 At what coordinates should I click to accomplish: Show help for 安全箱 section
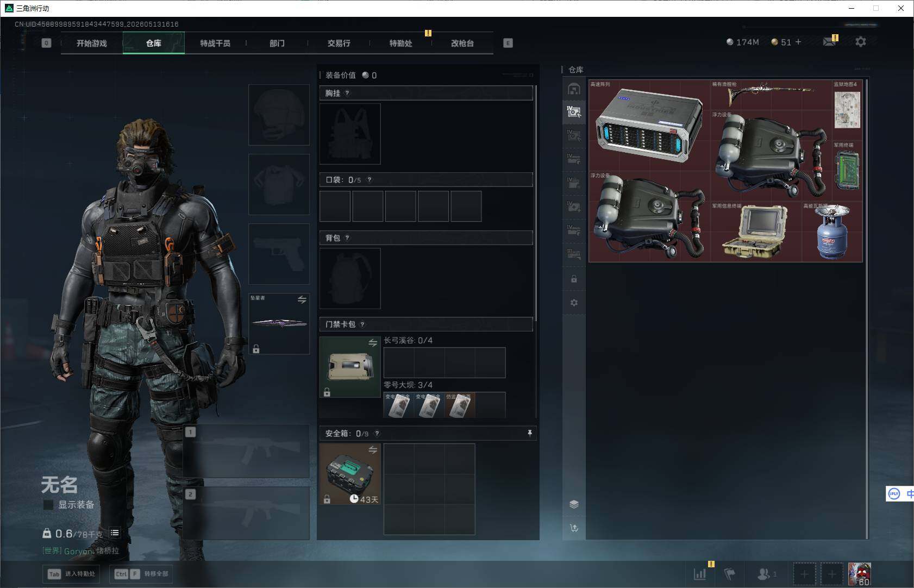tap(377, 433)
